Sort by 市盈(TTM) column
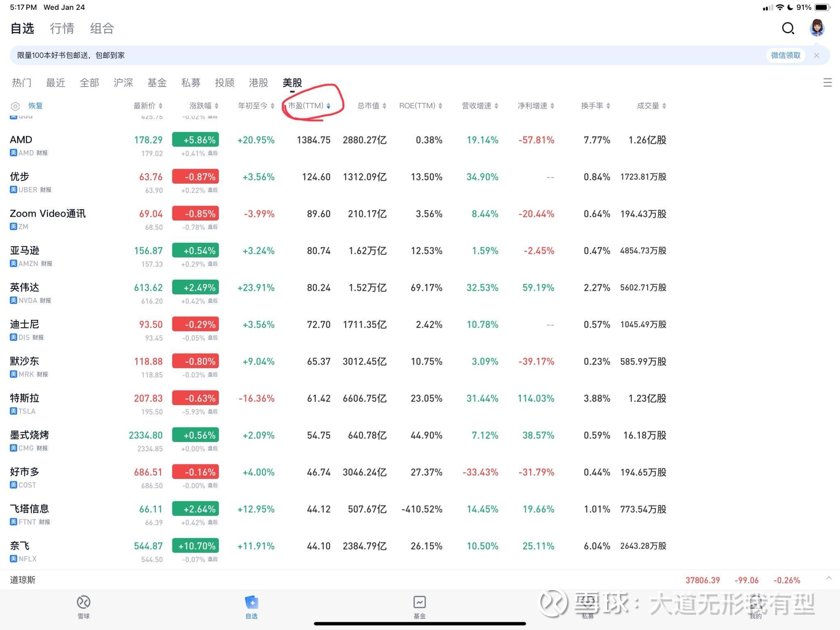This screenshot has height=630, width=840. [309, 106]
